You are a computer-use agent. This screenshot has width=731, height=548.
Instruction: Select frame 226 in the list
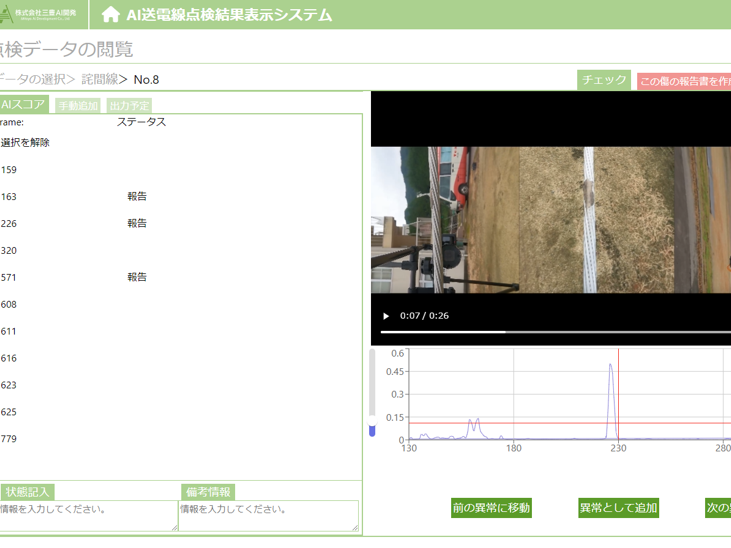point(9,224)
